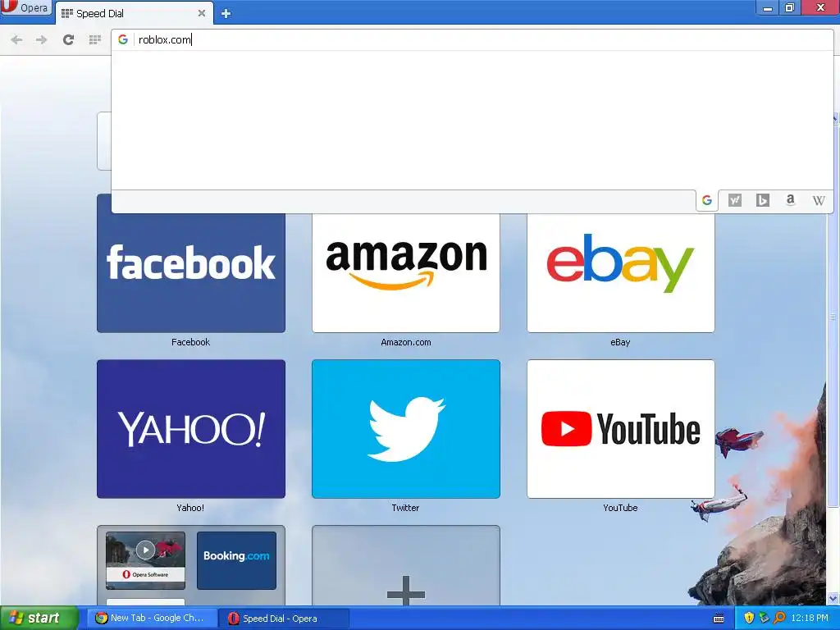Switch to Speed Dial Opera taskbar item
Viewport: 840px width, 630px height.
pyautogui.click(x=284, y=619)
